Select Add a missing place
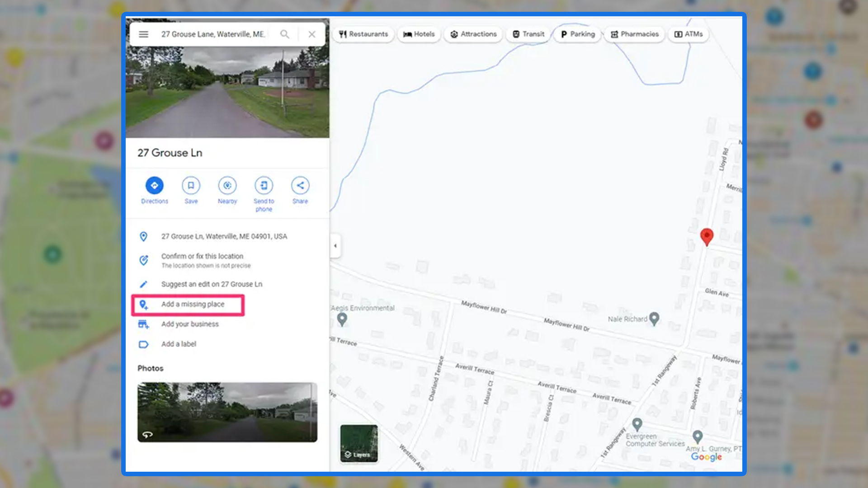Screen dimensions: 868x488 pyautogui.click(x=193, y=304)
